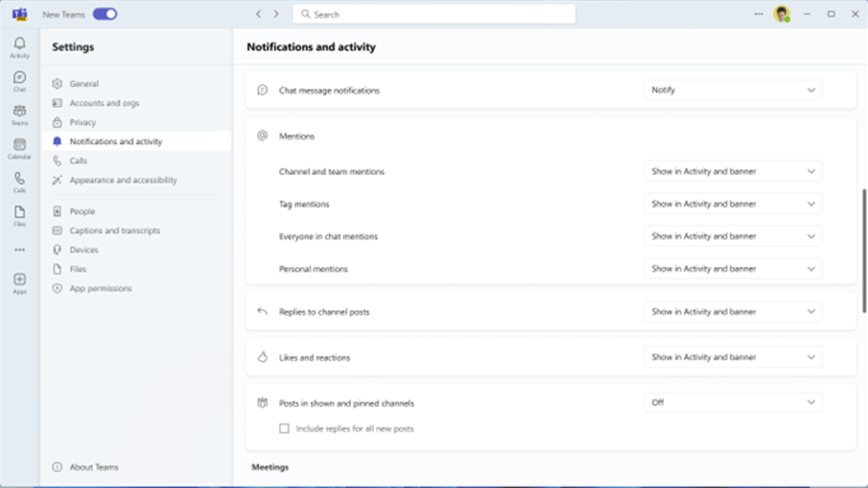The width and height of the screenshot is (868, 488).
Task: Click the profile avatar picture
Action: tap(781, 14)
